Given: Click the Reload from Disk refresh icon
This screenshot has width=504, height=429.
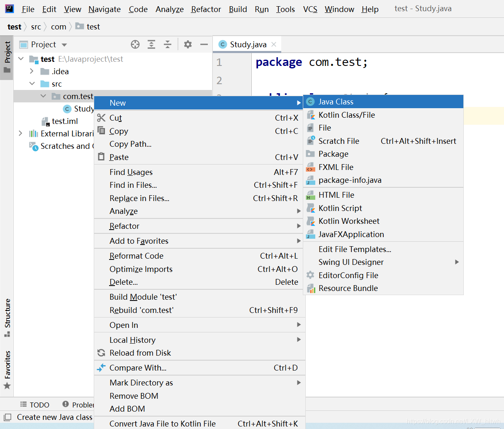Looking at the screenshot, I should pyautogui.click(x=101, y=353).
